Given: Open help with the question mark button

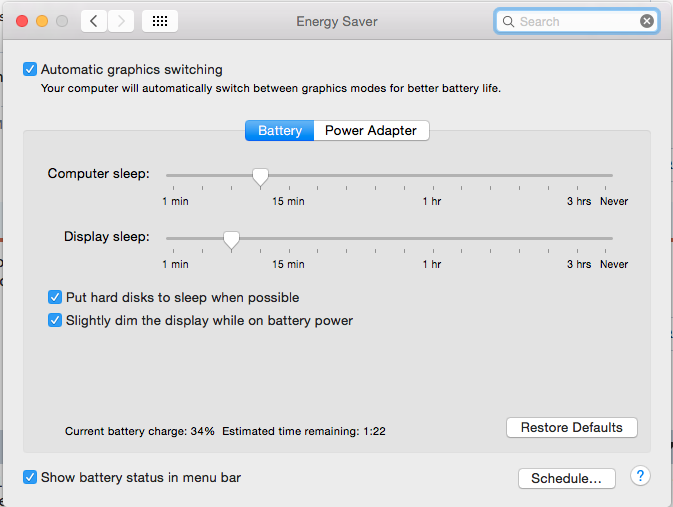Looking at the screenshot, I should pyautogui.click(x=640, y=476).
